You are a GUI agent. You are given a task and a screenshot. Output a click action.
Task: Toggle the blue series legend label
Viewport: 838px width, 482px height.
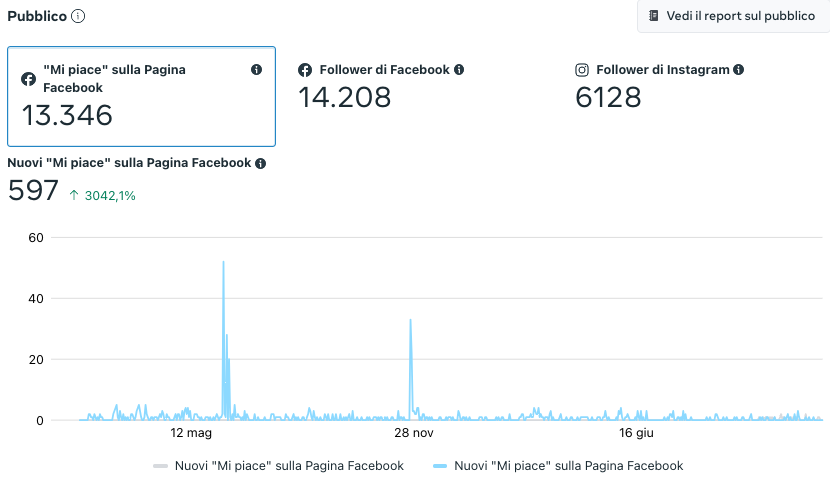[x=568, y=466]
